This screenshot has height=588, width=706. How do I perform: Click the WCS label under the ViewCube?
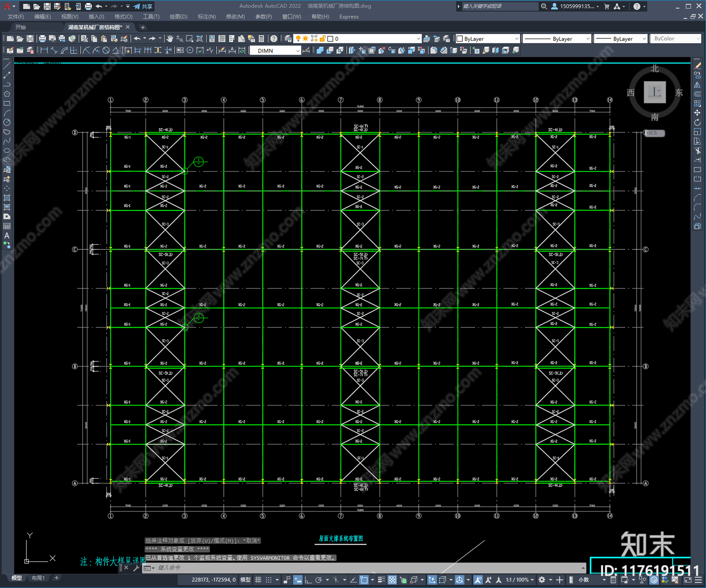[x=654, y=133]
